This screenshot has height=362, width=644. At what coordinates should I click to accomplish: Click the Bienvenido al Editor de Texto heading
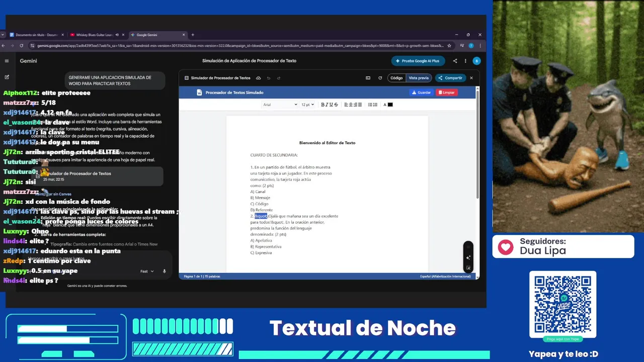327,143
